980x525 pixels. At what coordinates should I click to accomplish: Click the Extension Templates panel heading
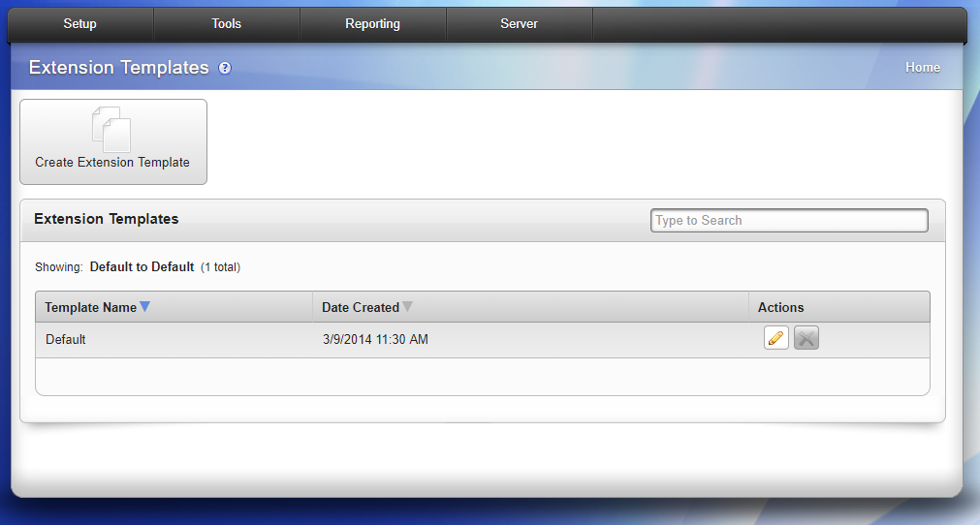[x=107, y=219]
